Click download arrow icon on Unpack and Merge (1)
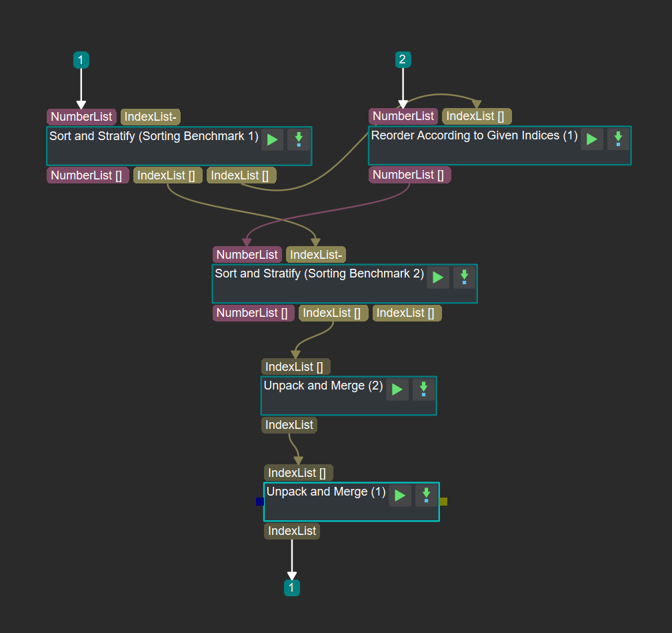The height and width of the screenshot is (633, 672). (427, 496)
